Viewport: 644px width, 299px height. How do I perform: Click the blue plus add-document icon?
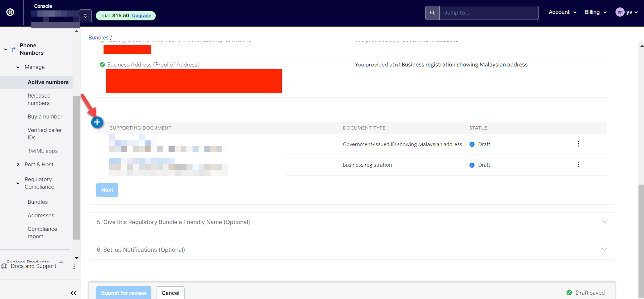[x=97, y=122]
